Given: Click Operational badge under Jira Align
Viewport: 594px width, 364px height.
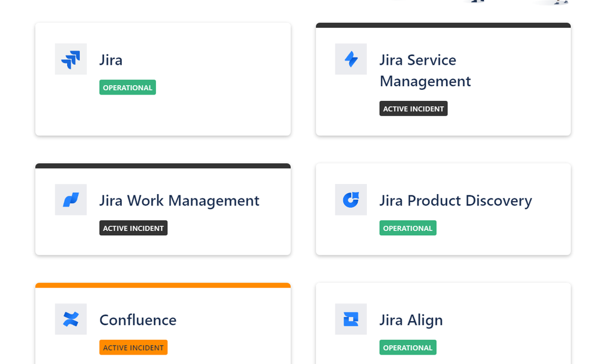Looking at the screenshot, I should tap(408, 347).
